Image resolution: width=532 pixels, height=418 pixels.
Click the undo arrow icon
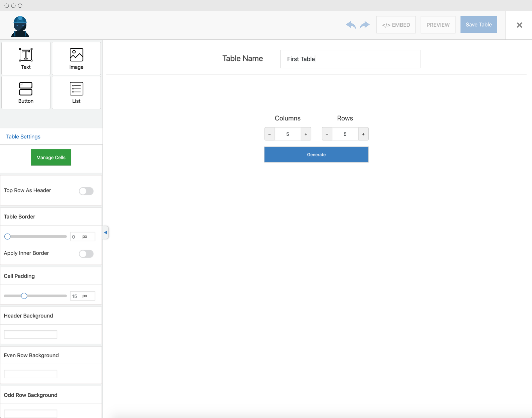351,25
